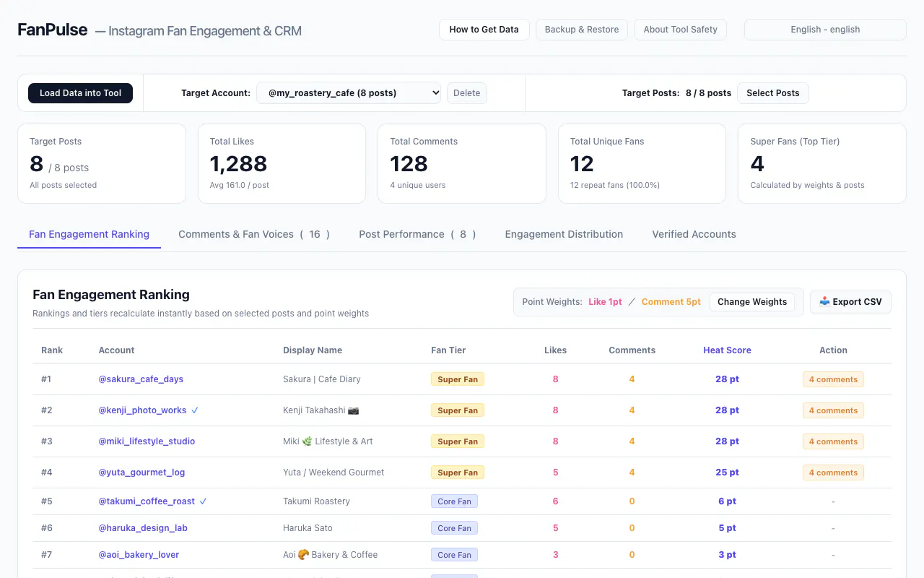Go to the Verified Accounts tab
This screenshot has height=578, width=924.
(x=694, y=234)
